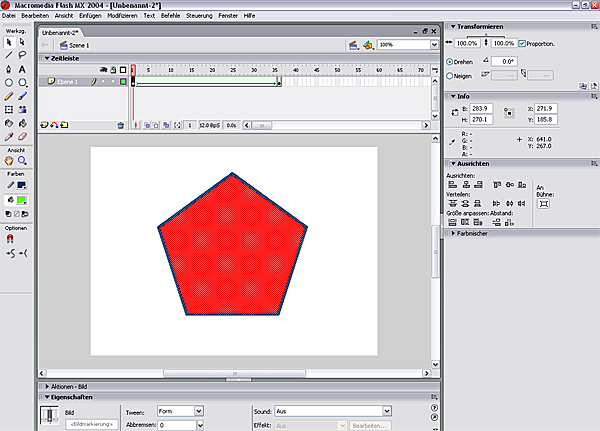This screenshot has height=431, width=600.
Task: Click the align to stage button
Action: point(544,203)
